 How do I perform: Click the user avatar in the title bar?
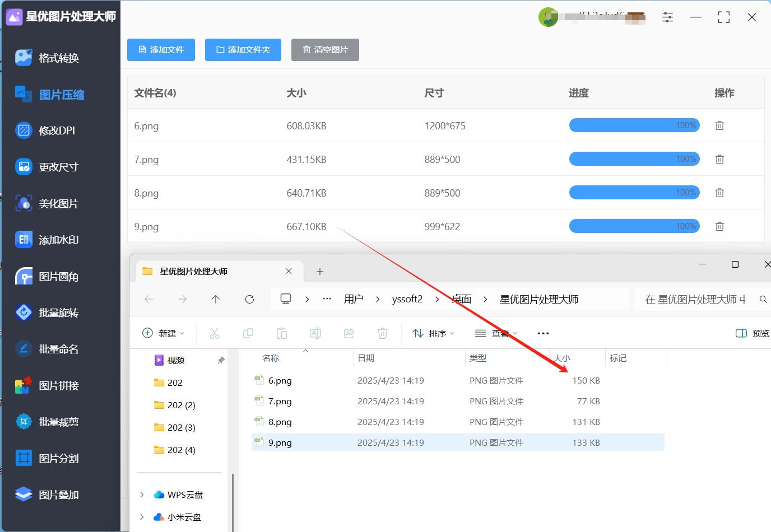click(548, 17)
